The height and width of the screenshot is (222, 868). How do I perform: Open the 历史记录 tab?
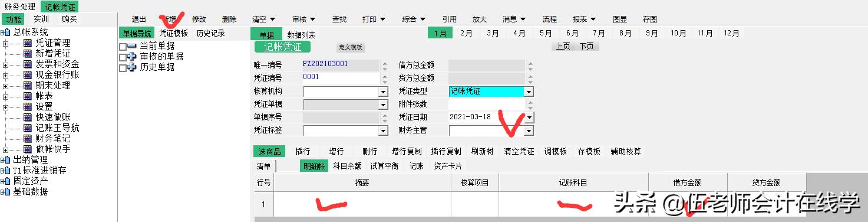tap(211, 34)
